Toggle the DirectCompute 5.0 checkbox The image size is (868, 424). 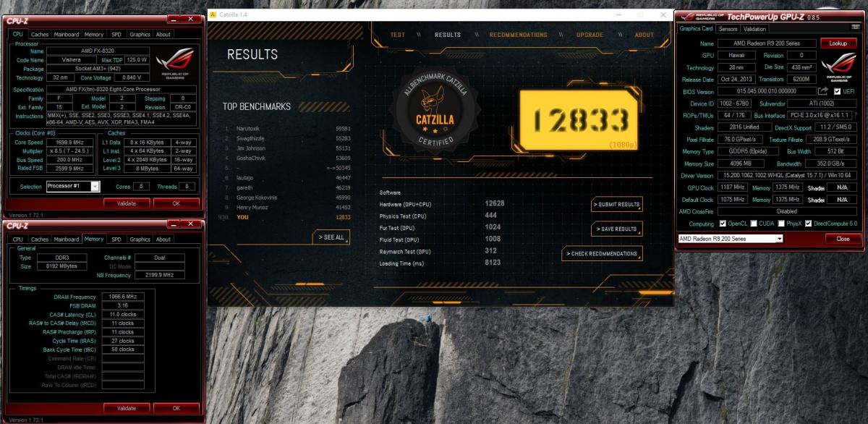809,224
